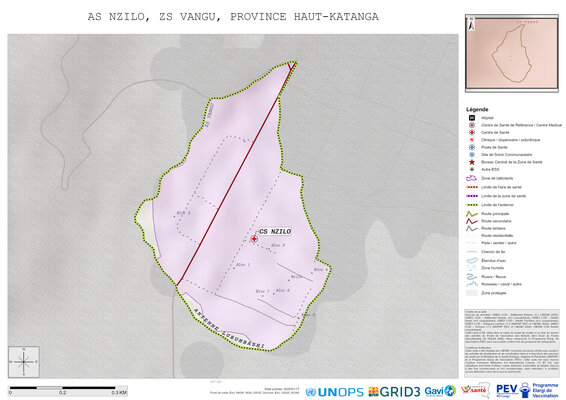
Task: Click the red star Bureau Central legend icon
Action: (471, 162)
